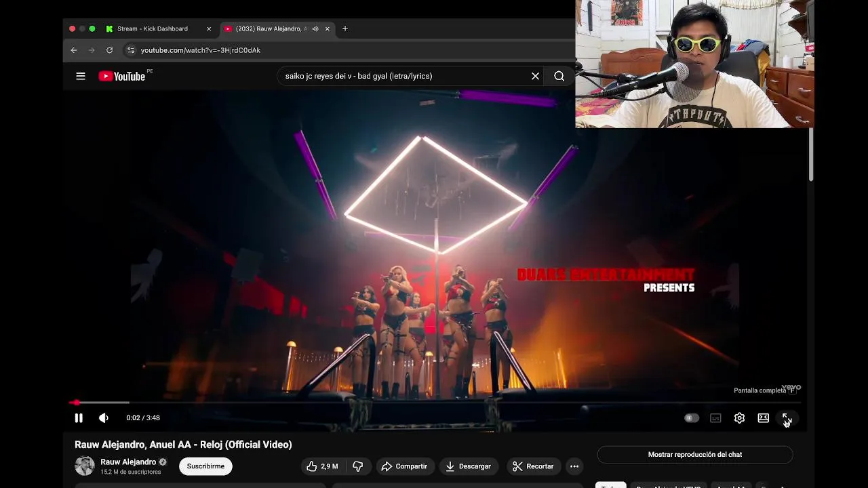868x488 pixels.
Task: Open more actions three-dot menu
Action: tap(574, 466)
